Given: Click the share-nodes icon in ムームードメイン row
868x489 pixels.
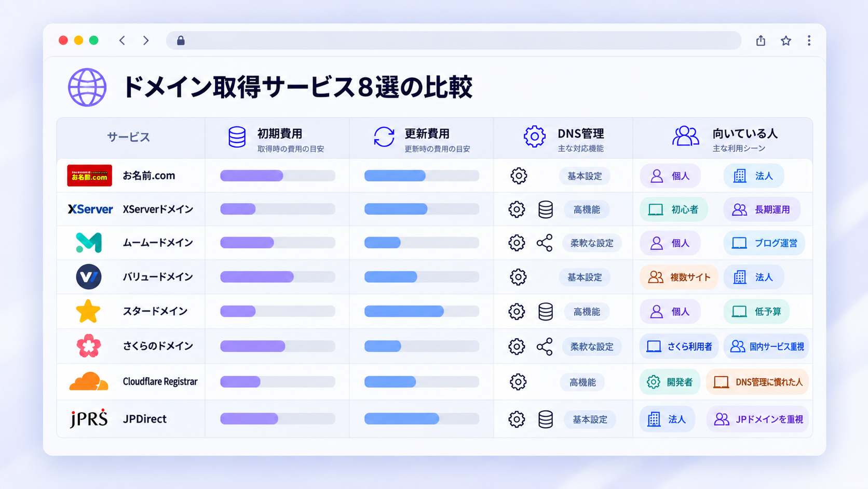Looking at the screenshot, I should click(545, 243).
